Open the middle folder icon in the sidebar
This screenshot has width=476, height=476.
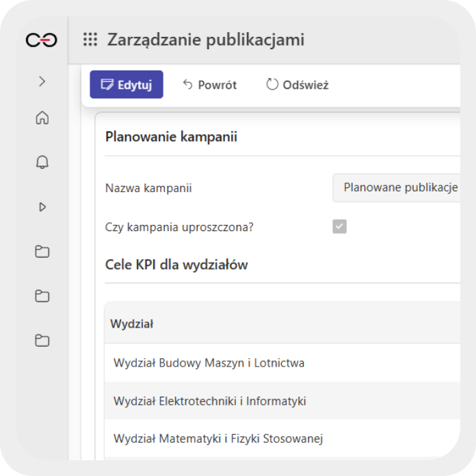42,296
